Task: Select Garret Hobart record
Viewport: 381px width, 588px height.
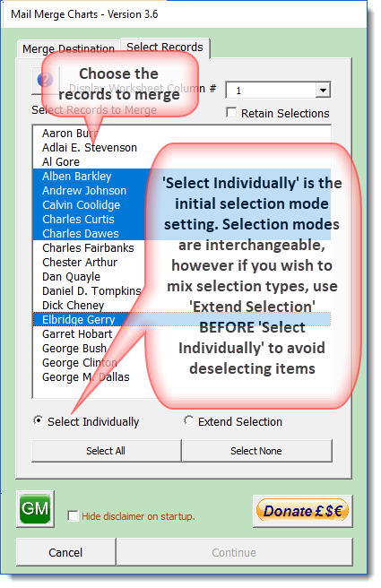Action: pos(77,333)
